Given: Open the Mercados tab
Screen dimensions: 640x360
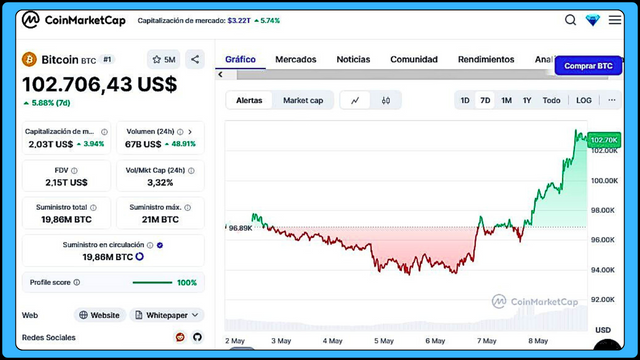Looking at the screenshot, I should tap(296, 60).
